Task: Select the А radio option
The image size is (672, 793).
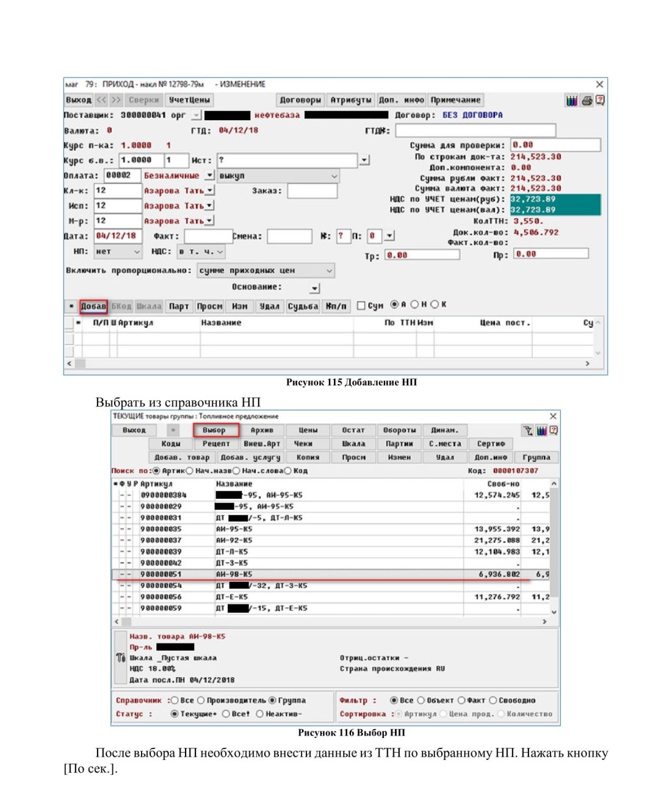Action: (394, 305)
